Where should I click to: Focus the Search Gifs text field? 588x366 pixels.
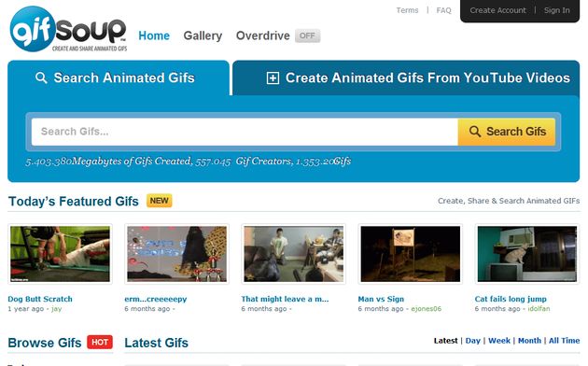245,132
